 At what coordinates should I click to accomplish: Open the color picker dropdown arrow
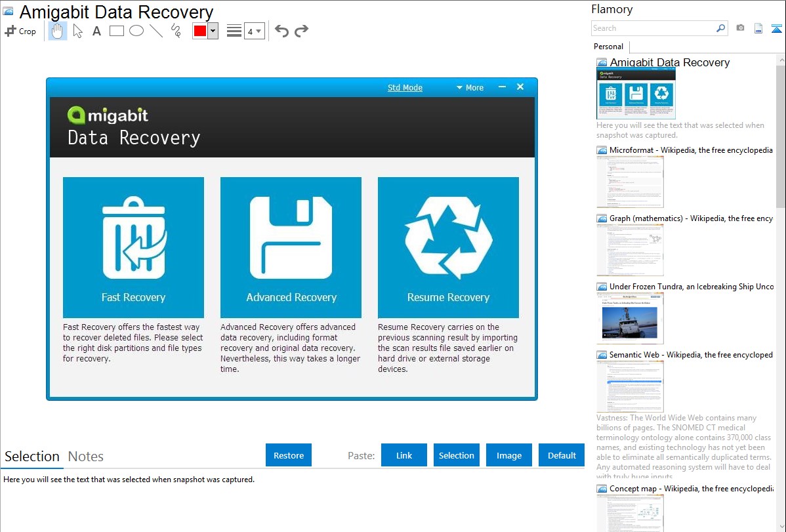[x=213, y=31]
